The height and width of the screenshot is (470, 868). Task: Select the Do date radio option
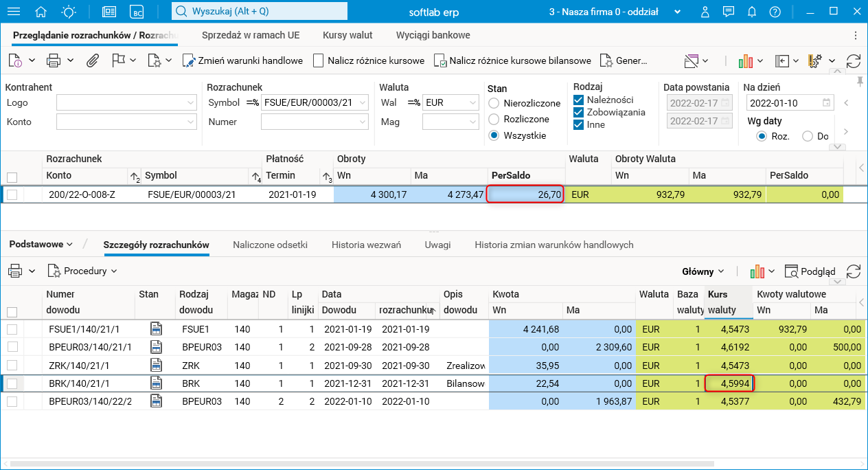(808, 136)
